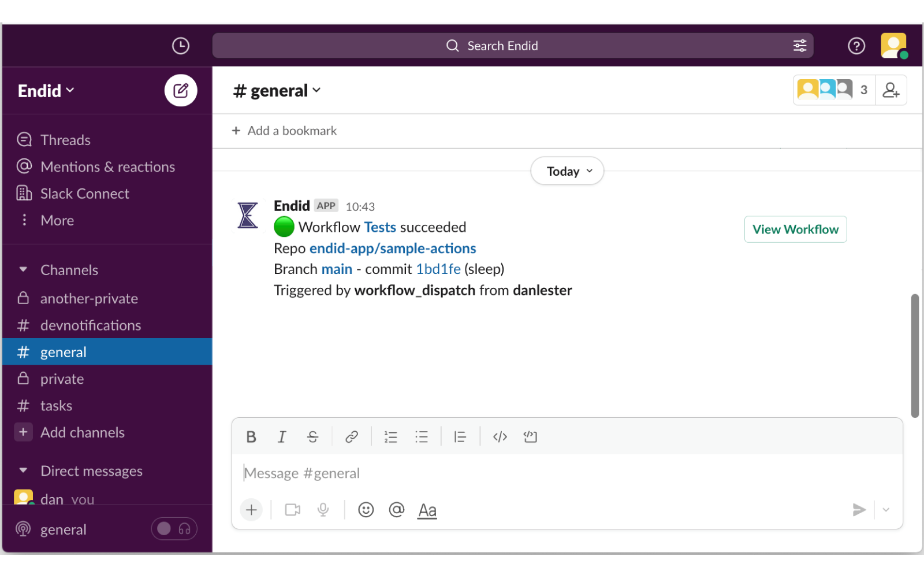This screenshot has height=578, width=924.
Task: Expand the More sidebar item
Action: click(107, 220)
